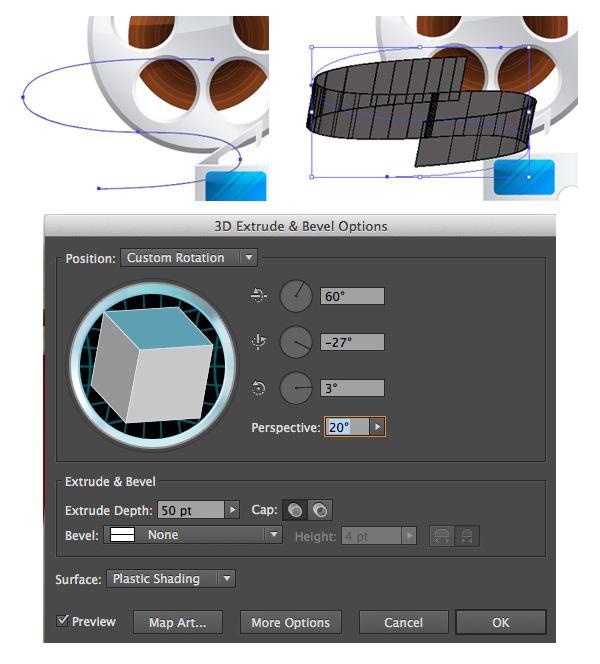This screenshot has width=600, height=664.
Task: Click the Perspective 20° field
Action: pyautogui.click(x=347, y=427)
